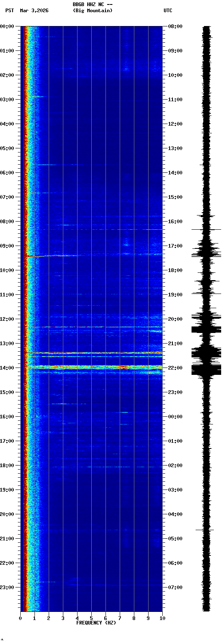
Task: Click the UTC time label '10:00'
Action: [x=175, y=75]
